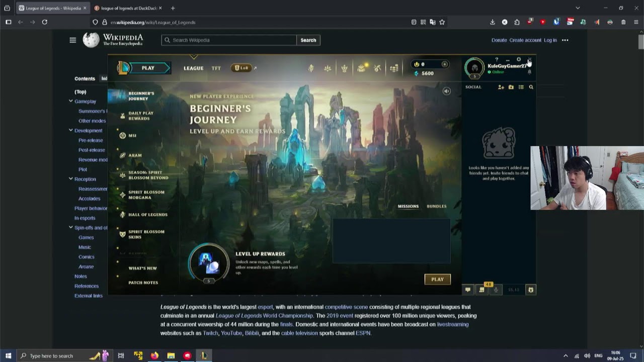
Task: Mute the home page sound
Action: click(x=446, y=91)
